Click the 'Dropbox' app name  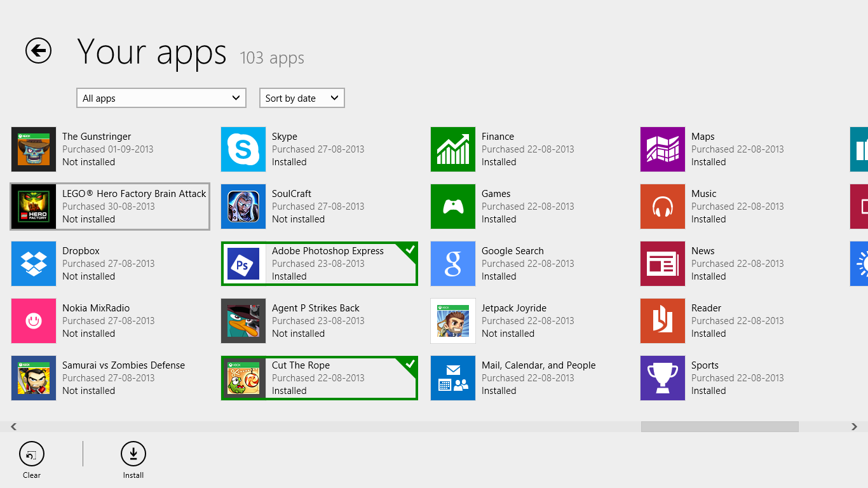tap(81, 251)
